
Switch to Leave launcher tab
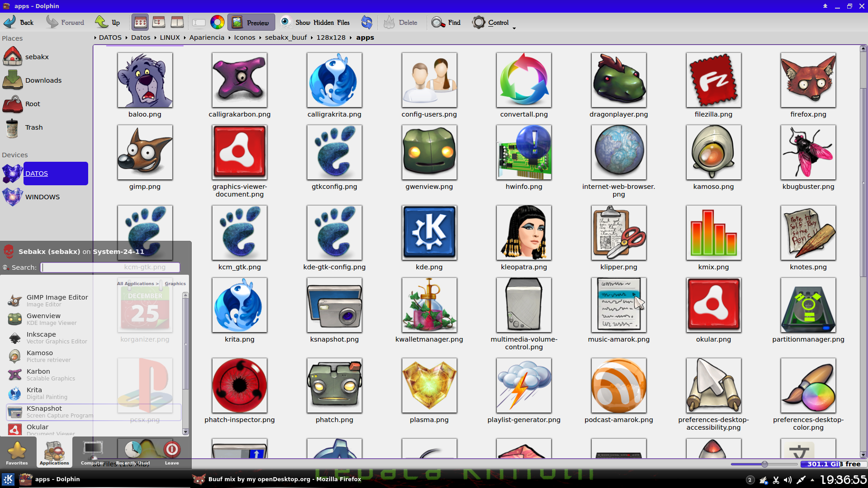[172, 453]
